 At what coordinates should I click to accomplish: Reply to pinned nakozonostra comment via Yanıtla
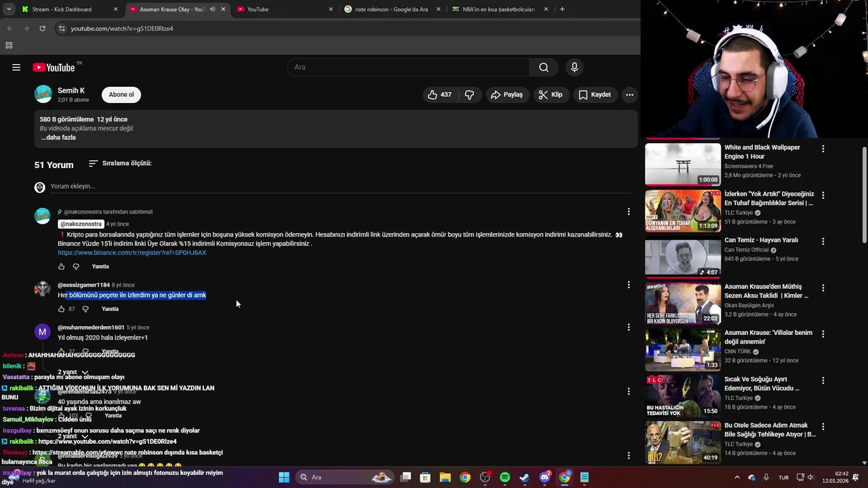pos(100,266)
